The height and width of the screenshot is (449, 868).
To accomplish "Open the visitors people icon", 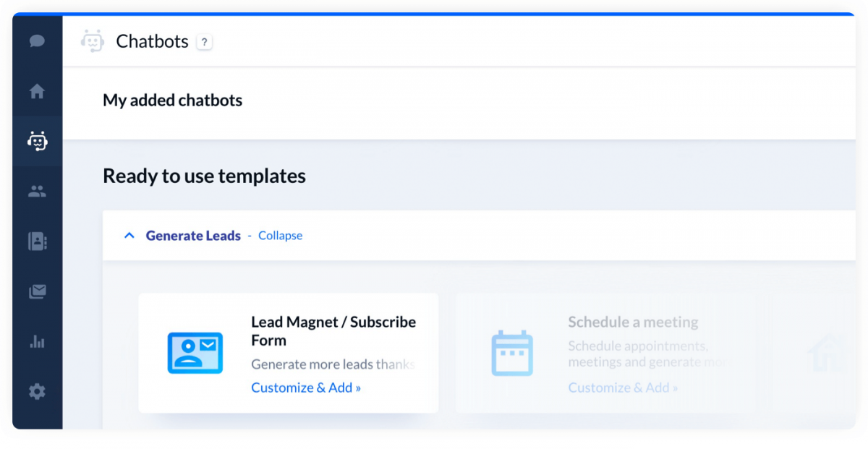I will pos(37,192).
